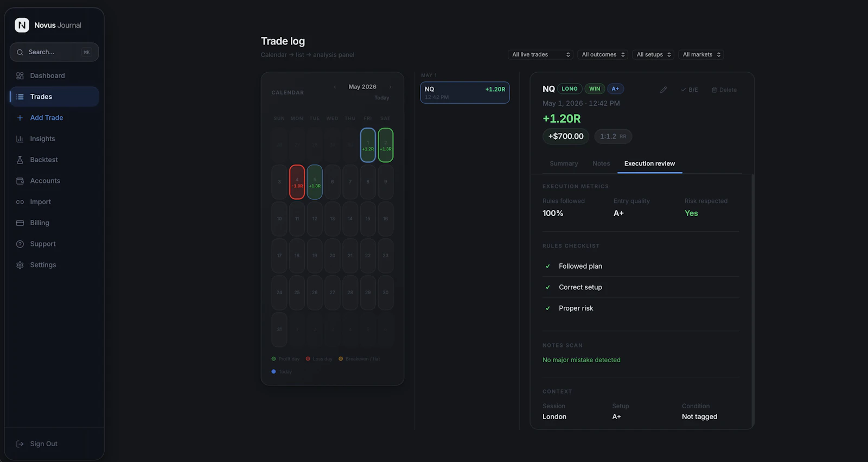The width and height of the screenshot is (868, 462).
Task: Click the London session value
Action: coord(554,417)
